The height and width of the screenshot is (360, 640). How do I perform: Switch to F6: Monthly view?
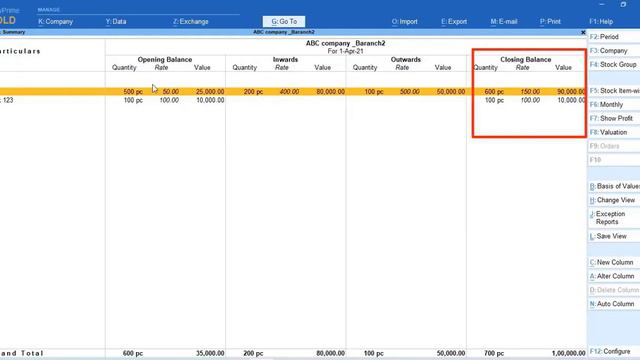click(x=614, y=104)
